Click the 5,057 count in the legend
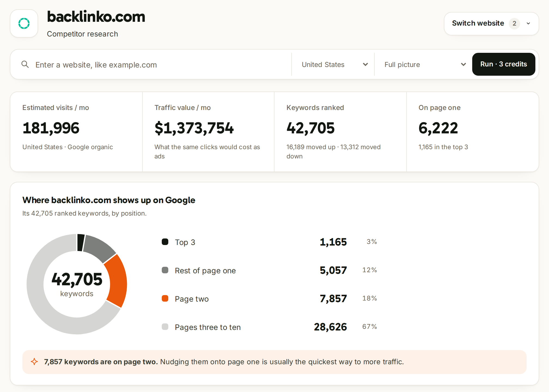Image resolution: width=549 pixels, height=392 pixels. point(333,270)
